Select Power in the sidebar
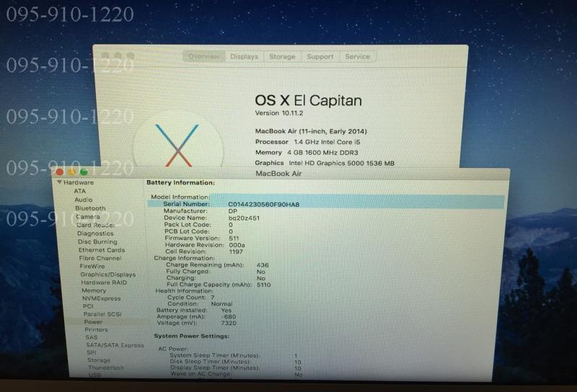 click(x=93, y=322)
